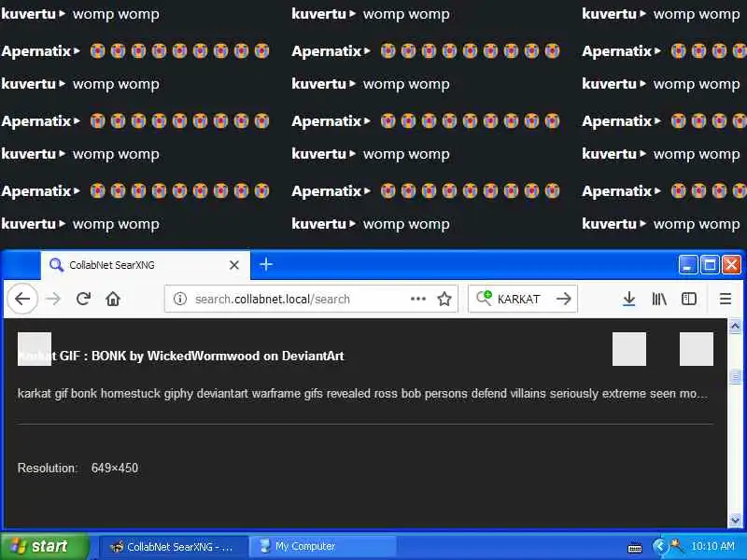Switch to My Computer taskbar button
Screen dimensions: 747x560
point(324,547)
